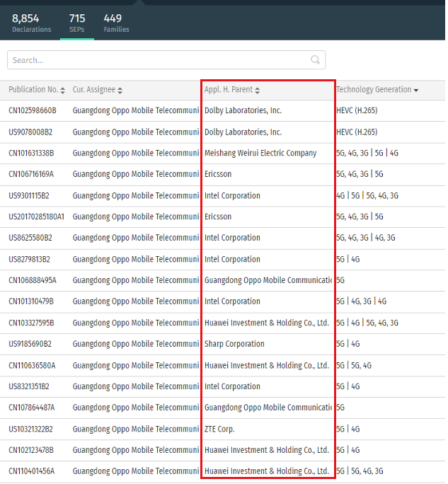Image resolution: width=448 pixels, height=484 pixels.
Task: Sort by Appl. H. Parent arrows
Action: click(258, 90)
